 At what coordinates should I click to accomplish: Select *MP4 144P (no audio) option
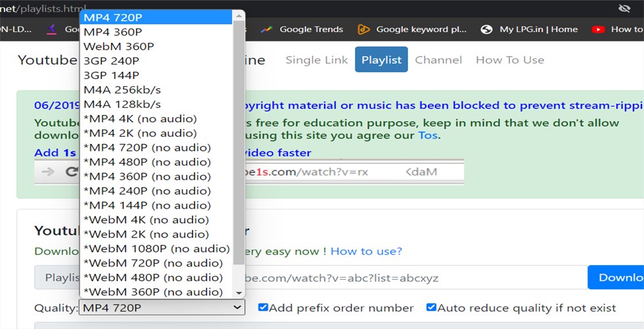156,205
